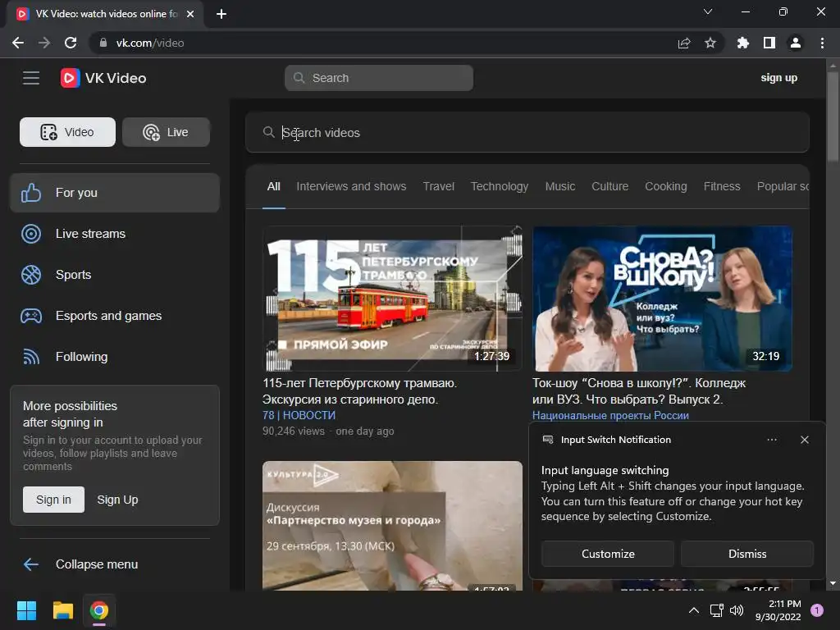Screen dimensions: 840x630
Task: Click Customize in Input Switch Notification
Action: (608, 554)
